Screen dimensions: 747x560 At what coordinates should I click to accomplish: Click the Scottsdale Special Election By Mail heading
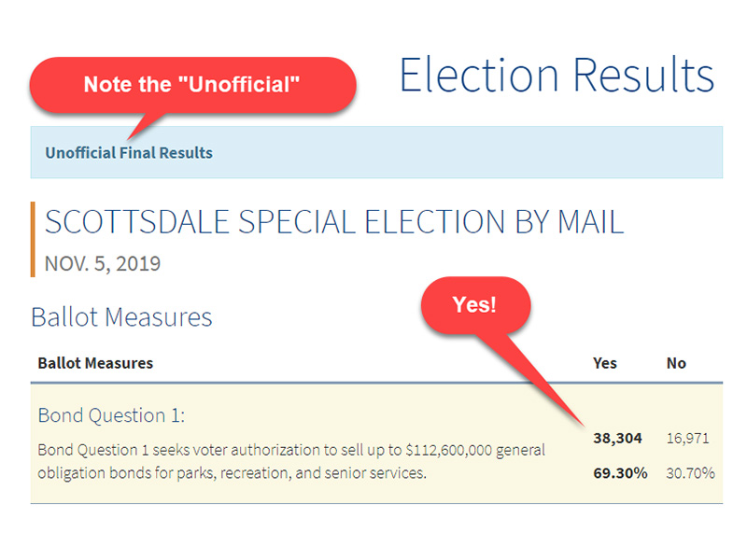coord(334,222)
